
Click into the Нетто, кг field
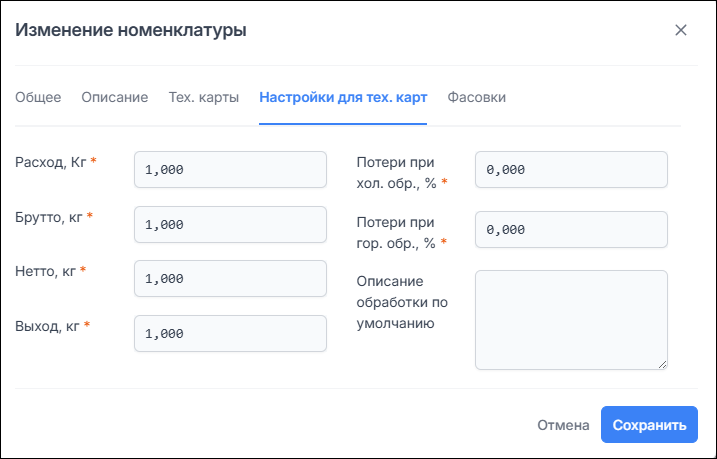230,279
